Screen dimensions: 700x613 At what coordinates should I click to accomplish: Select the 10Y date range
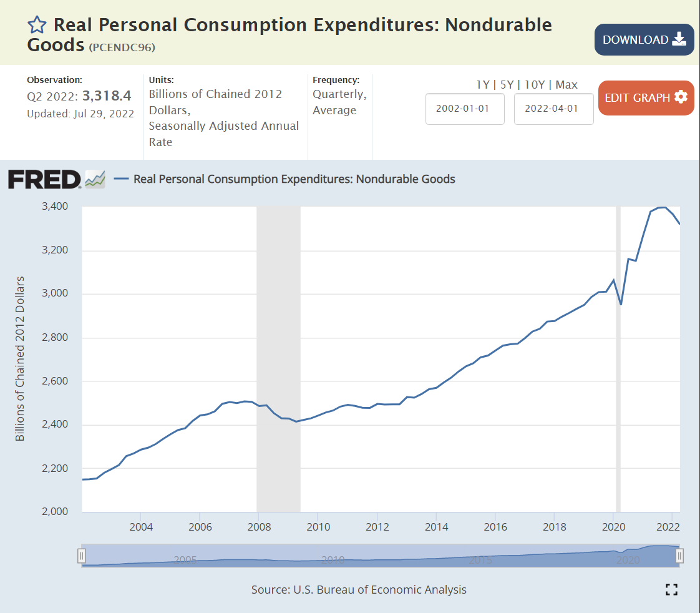click(x=533, y=85)
